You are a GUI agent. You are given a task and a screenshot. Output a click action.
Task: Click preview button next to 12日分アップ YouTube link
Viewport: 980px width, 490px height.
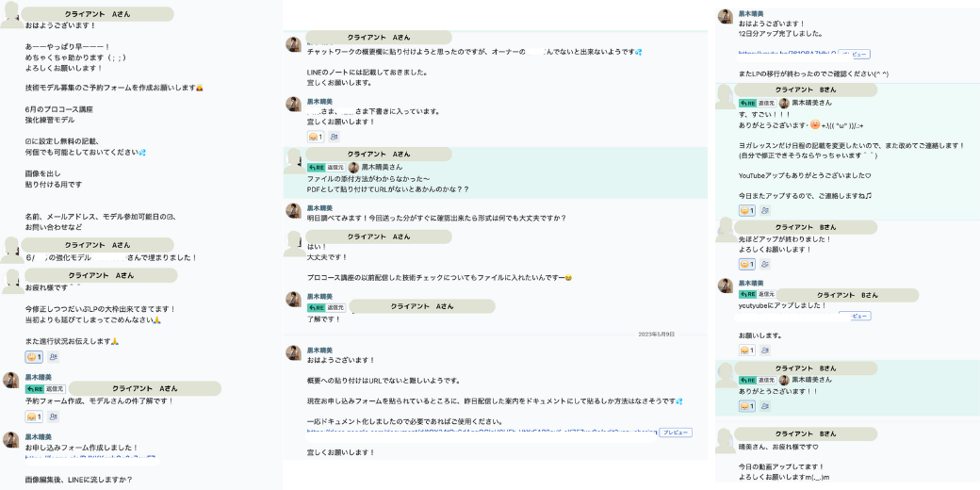pos(854,55)
